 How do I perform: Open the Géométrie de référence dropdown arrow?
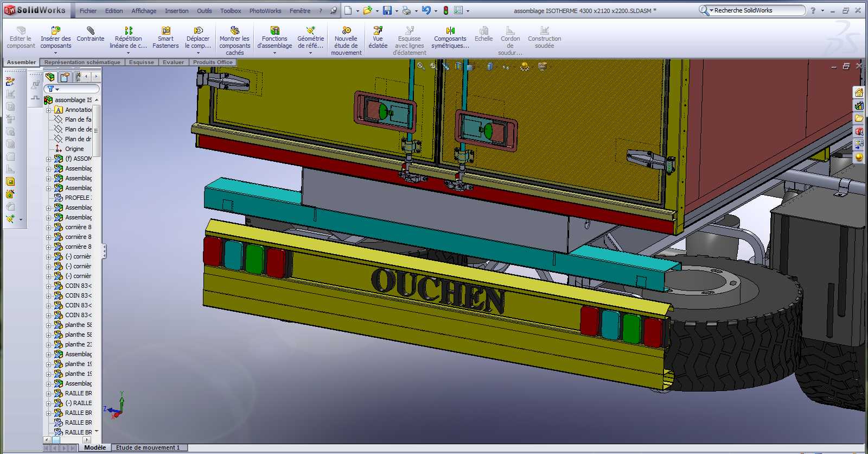[311, 53]
